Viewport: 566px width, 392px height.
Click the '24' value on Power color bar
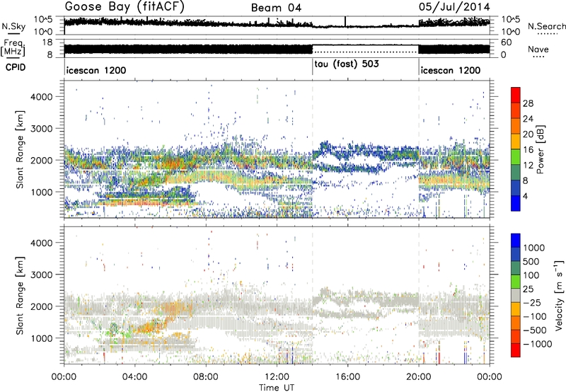528,119
